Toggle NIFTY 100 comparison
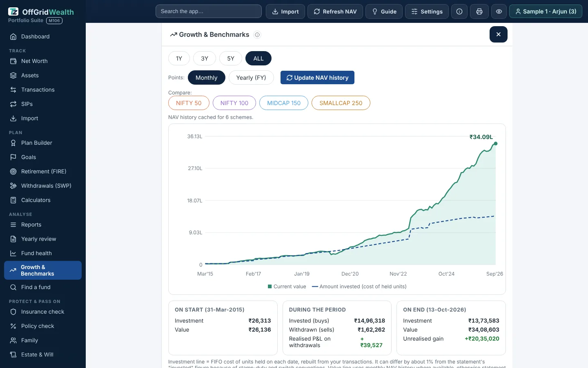 click(234, 103)
